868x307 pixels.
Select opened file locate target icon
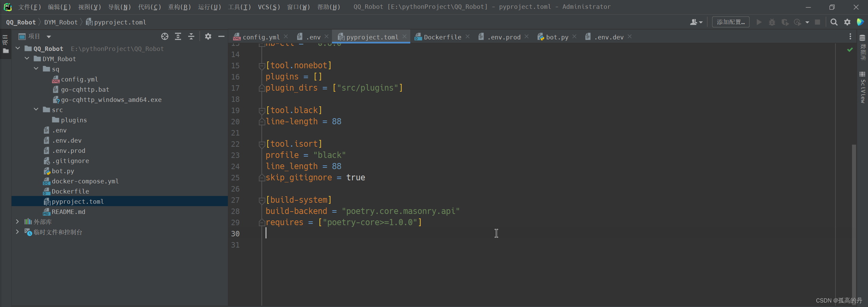165,37
